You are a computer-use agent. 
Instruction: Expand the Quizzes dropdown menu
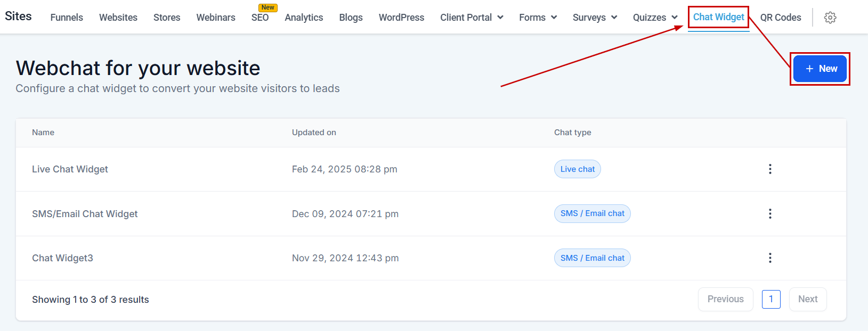tap(655, 18)
